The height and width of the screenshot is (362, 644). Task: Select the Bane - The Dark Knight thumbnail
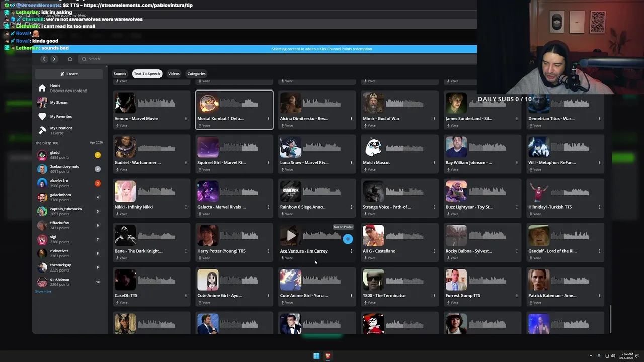point(125,236)
